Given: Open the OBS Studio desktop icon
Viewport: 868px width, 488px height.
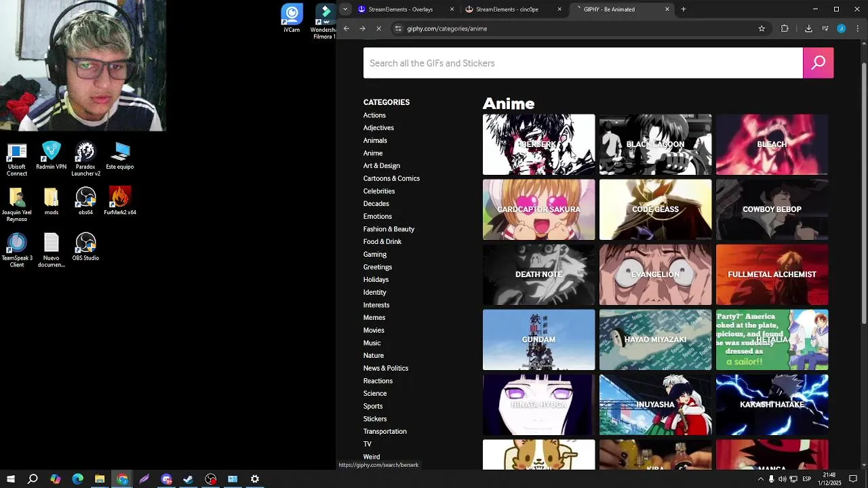Looking at the screenshot, I should 85,247.
